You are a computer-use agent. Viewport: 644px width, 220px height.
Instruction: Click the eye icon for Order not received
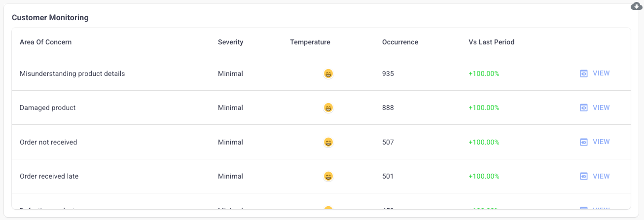pyautogui.click(x=584, y=142)
